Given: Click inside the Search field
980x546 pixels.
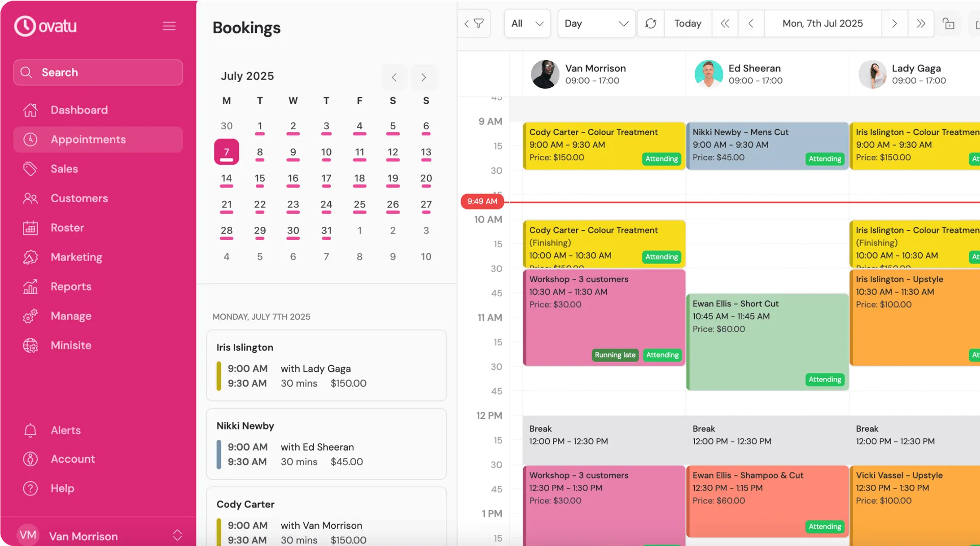Looking at the screenshot, I should [x=98, y=72].
